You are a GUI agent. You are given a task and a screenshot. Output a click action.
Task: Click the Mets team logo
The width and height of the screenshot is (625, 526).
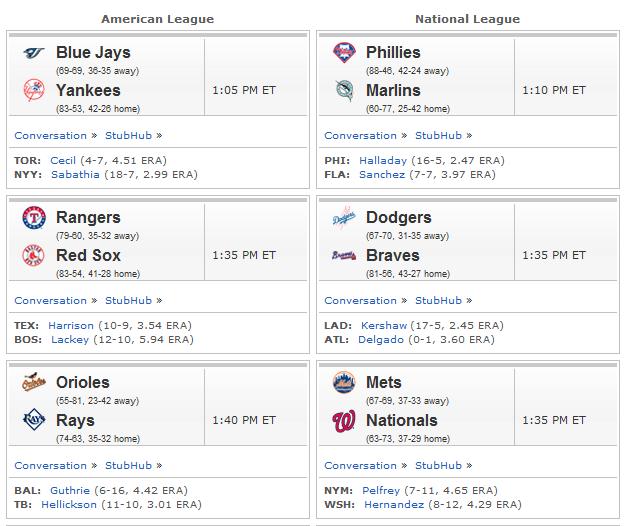coord(344,382)
